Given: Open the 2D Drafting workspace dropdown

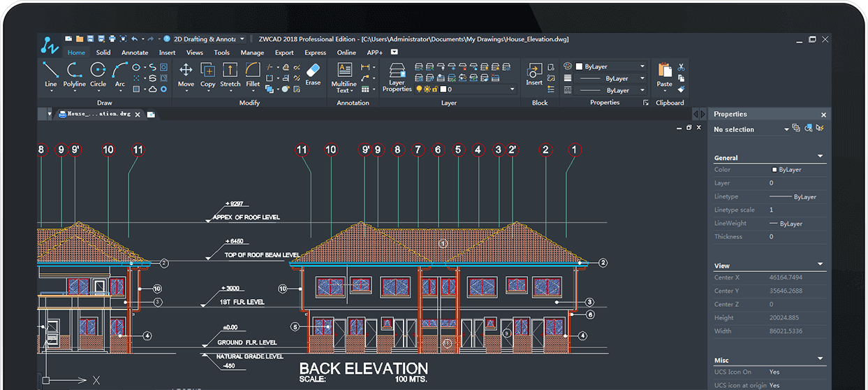Looking at the screenshot, I should pyautogui.click(x=242, y=39).
